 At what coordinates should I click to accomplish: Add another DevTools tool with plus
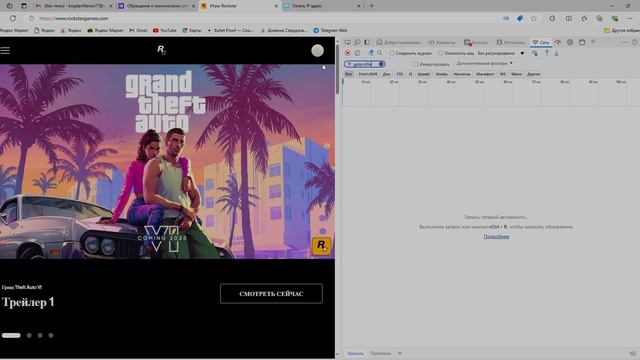[x=593, y=42]
